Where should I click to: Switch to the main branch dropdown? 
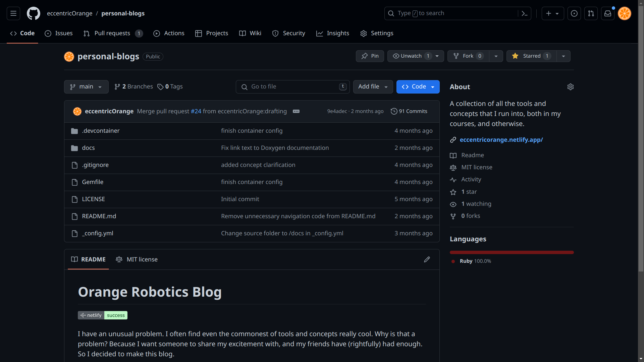(x=86, y=86)
